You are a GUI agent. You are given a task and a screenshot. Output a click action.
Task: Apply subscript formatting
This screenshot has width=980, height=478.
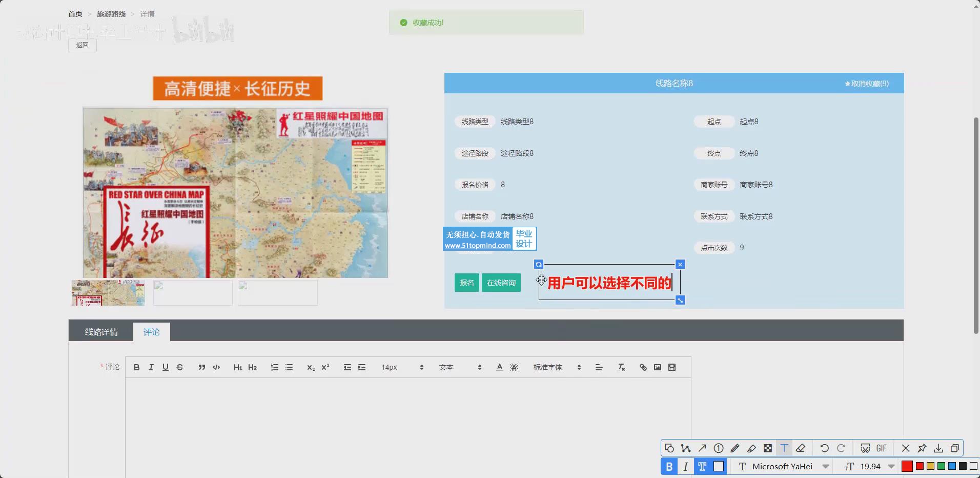(x=311, y=367)
